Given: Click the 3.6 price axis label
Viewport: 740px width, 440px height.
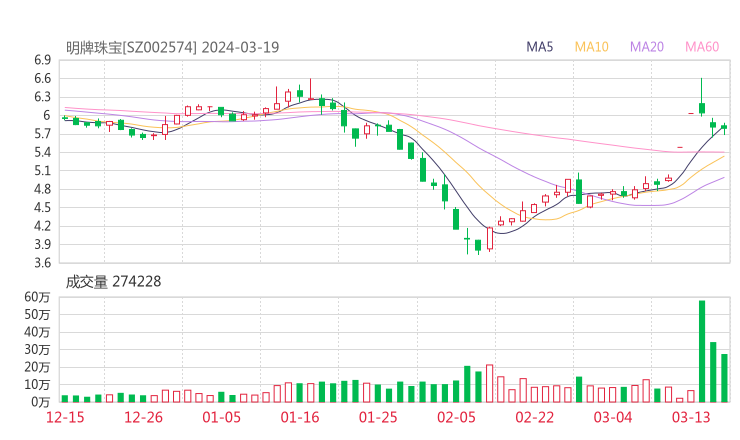Looking at the screenshot, I should [x=42, y=263].
